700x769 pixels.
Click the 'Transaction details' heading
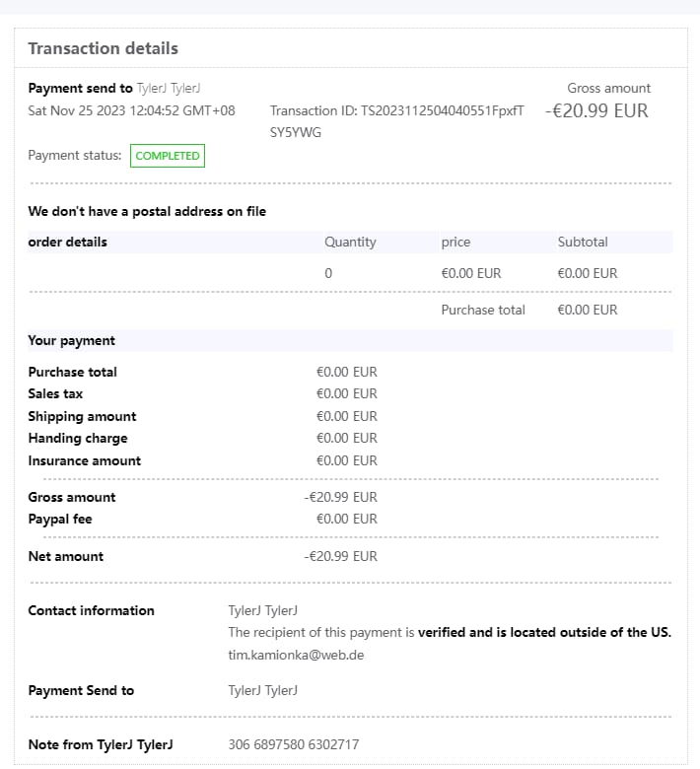point(103,48)
